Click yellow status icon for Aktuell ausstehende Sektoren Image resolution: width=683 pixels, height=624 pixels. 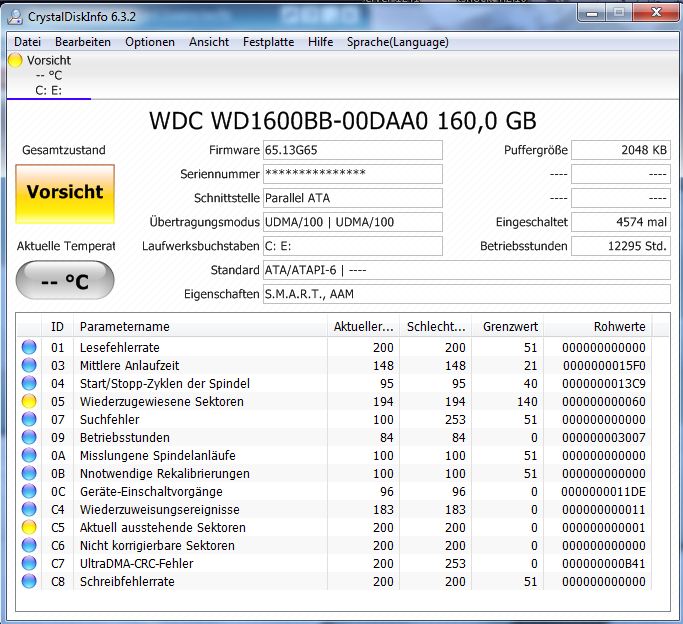[x=29, y=527]
